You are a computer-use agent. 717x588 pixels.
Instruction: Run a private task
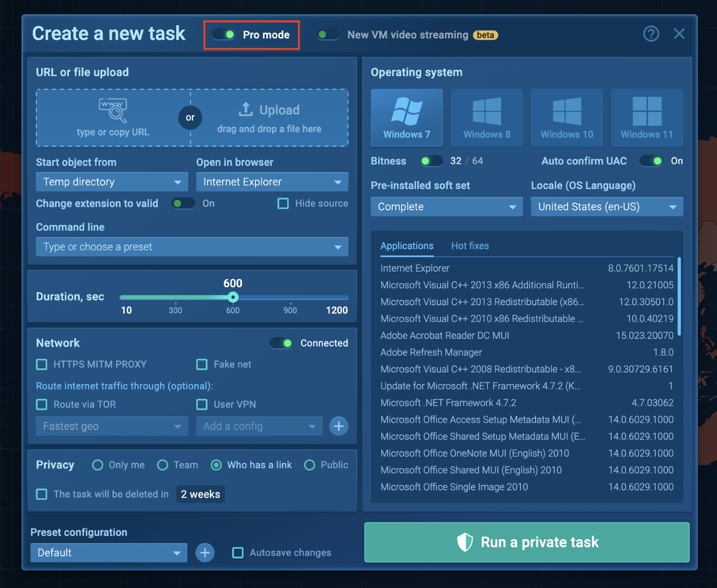[527, 542]
